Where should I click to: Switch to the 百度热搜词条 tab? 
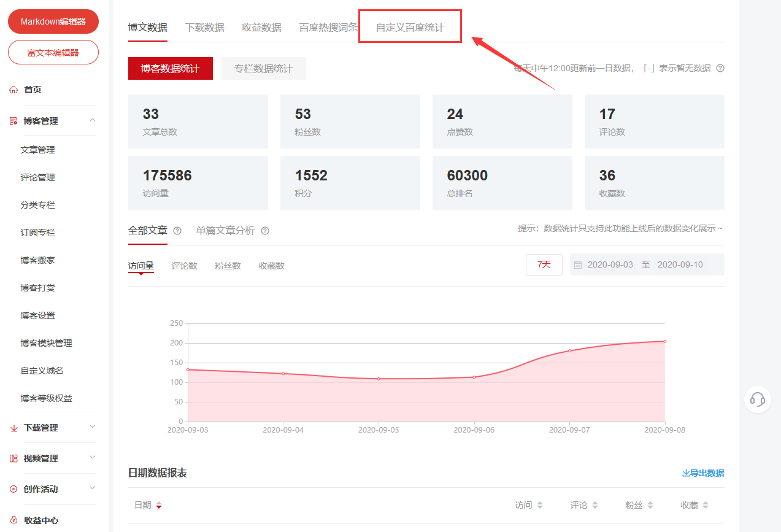click(329, 28)
